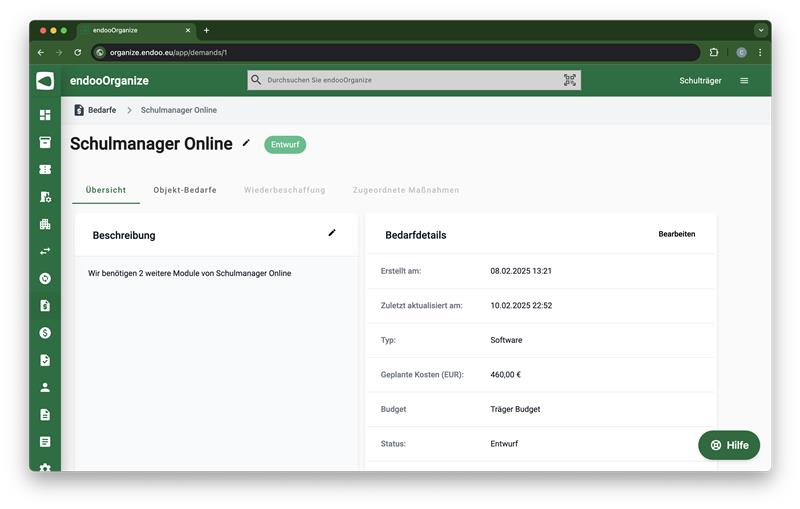Switch to the Objekt-Bedarfe tab
Screen dimensions: 800x509
point(185,190)
